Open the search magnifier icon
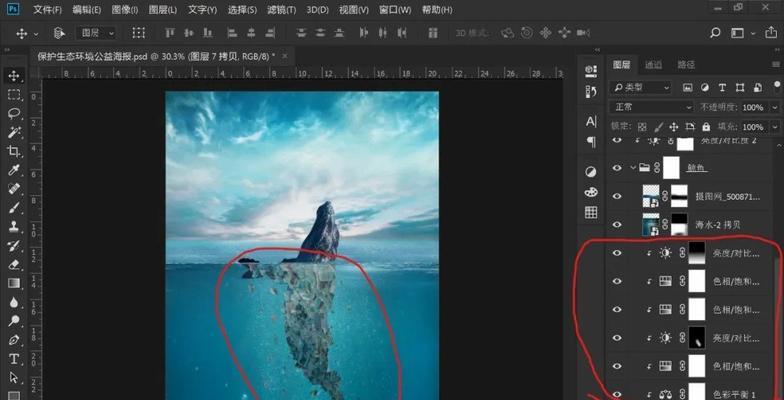 point(715,33)
